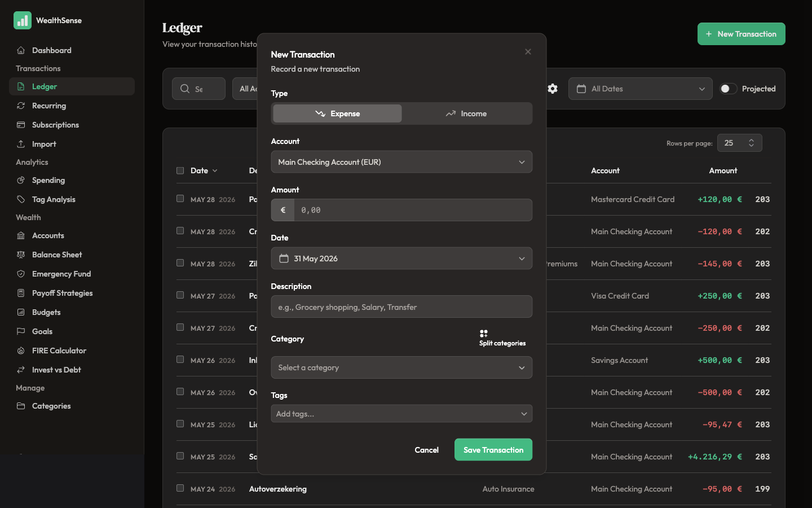Click Visa Credit Card account cell
Viewport: 812px width, 508px height.
click(x=620, y=296)
